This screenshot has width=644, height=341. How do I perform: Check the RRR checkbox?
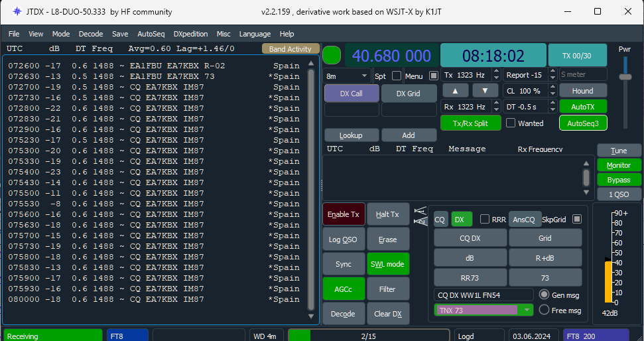[x=485, y=220]
